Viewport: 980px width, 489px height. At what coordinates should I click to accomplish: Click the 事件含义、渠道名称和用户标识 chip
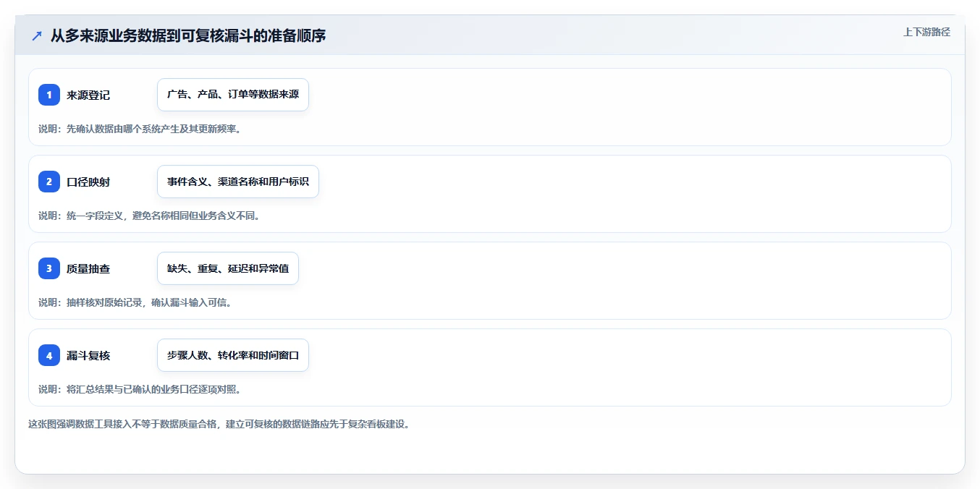(238, 182)
